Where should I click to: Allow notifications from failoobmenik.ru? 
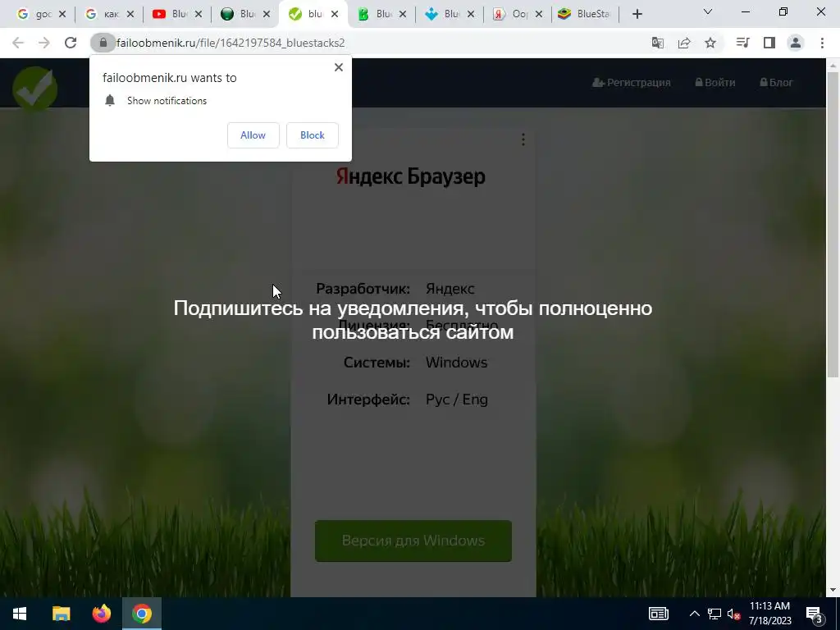pyautogui.click(x=253, y=135)
